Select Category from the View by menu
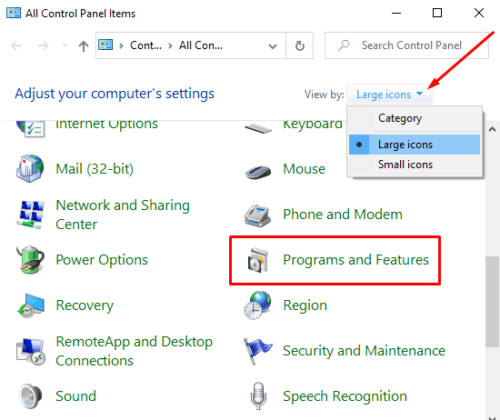Image resolution: width=500 pixels, height=420 pixels. 400,118
